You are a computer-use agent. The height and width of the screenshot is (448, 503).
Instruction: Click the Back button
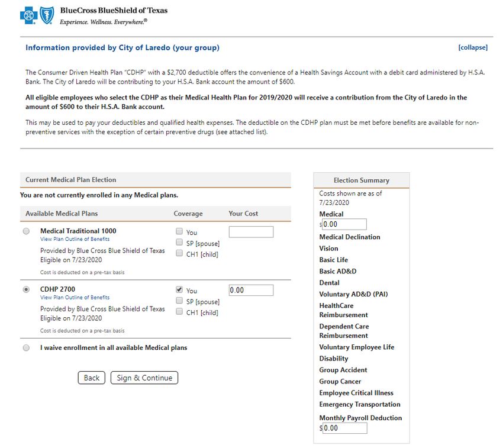[x=91, y=378]
